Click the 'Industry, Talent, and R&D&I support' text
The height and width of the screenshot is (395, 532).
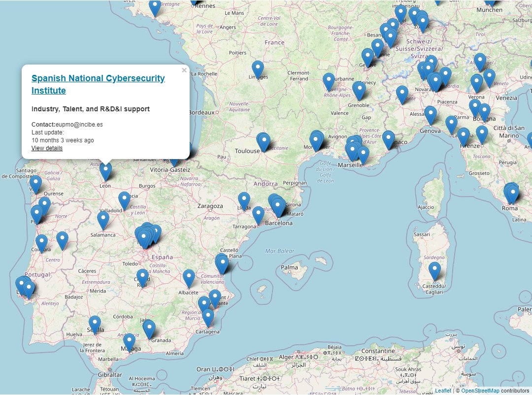pos(91,109)
